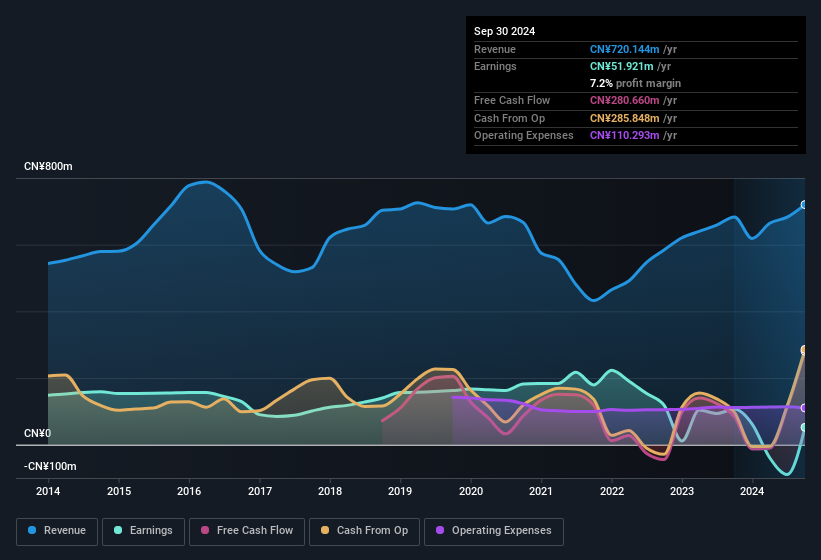
Task: Click the Cash From Op tooltip label
Action: click(509, 118)
